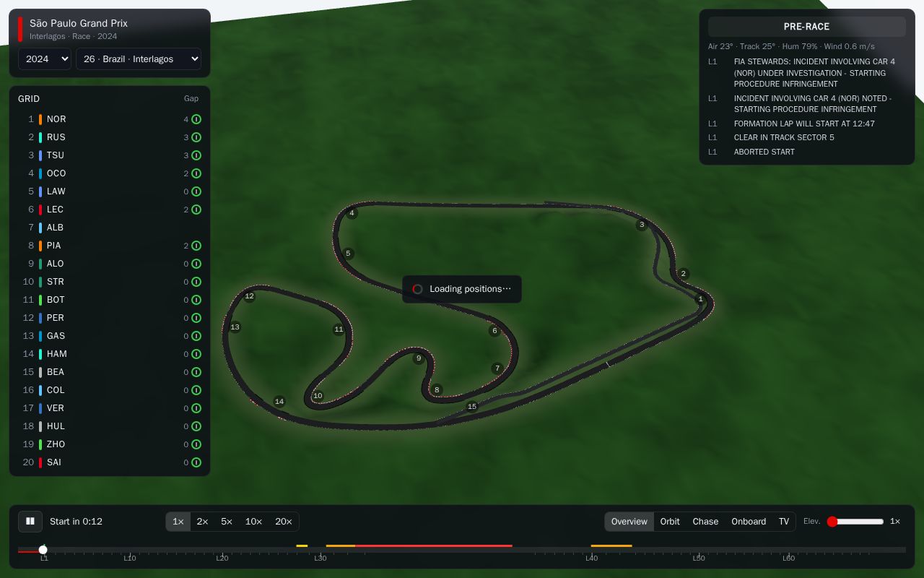Click the tyre icon in LEC's row
This screenshot has height=578, width=924.
[x=196, y=210]
